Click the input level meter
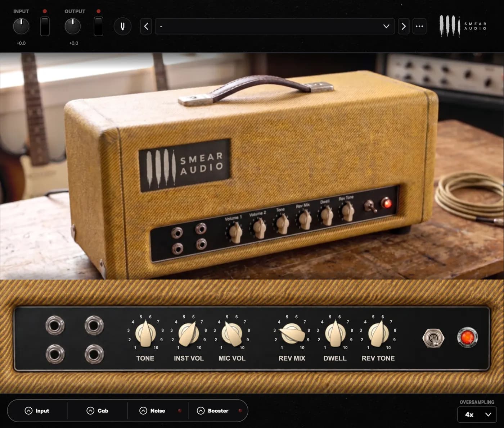 click(x=45, y=26)
